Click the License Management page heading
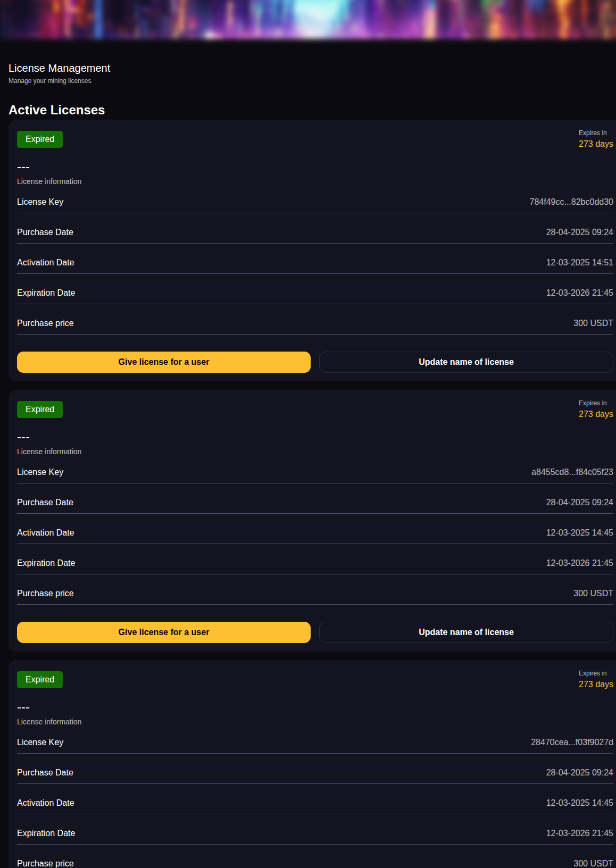 point(60,69)
